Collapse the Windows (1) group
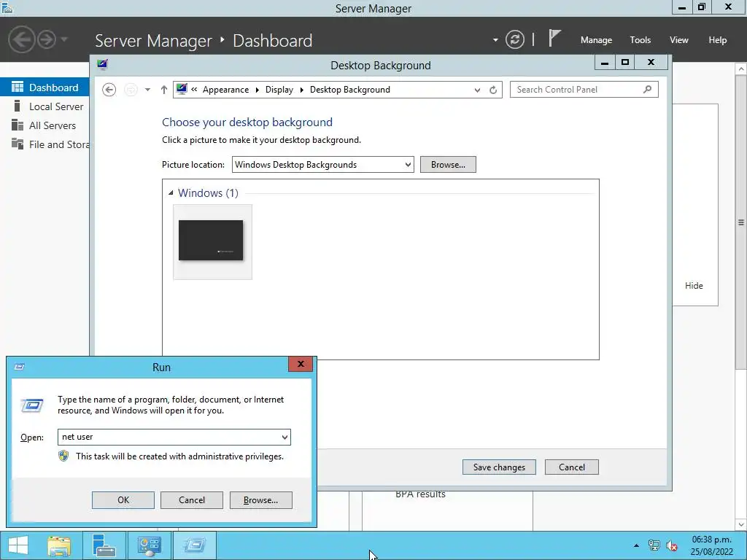The height and width of the screenshot is (560, 747). click(171, 192)
